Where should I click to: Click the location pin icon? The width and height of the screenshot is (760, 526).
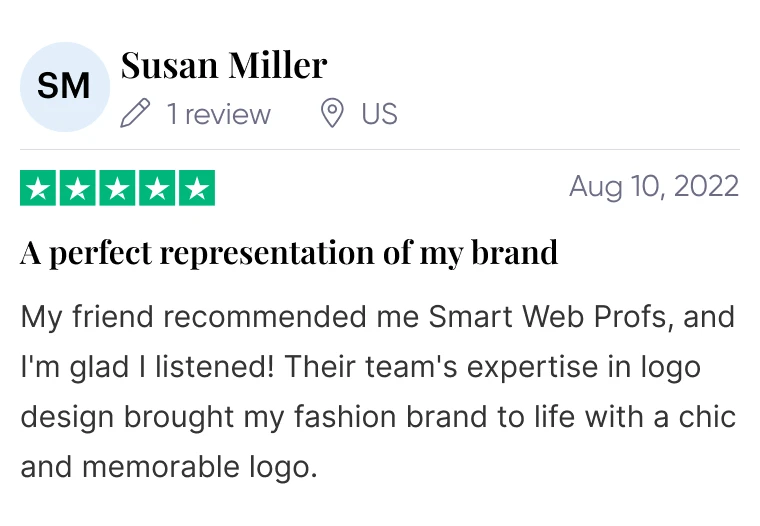332,113
